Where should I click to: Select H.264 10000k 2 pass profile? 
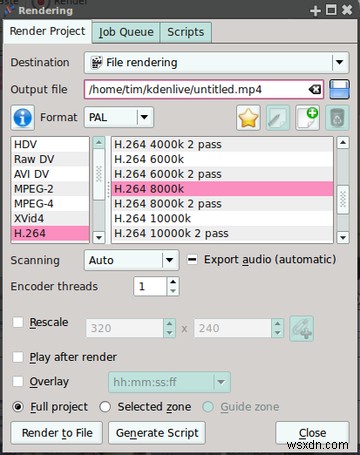click(x=222, y=233)
